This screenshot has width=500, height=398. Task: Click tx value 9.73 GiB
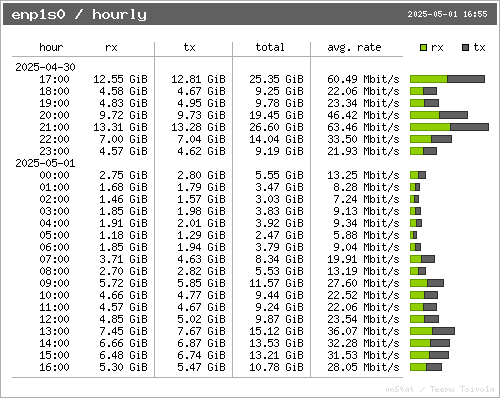click(201, 115)
